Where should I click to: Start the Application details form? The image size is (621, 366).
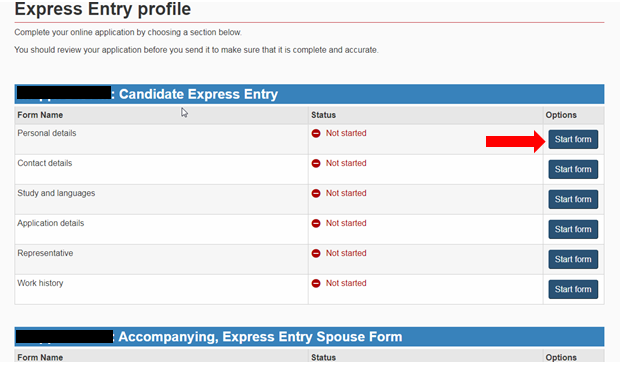point(573,229)
